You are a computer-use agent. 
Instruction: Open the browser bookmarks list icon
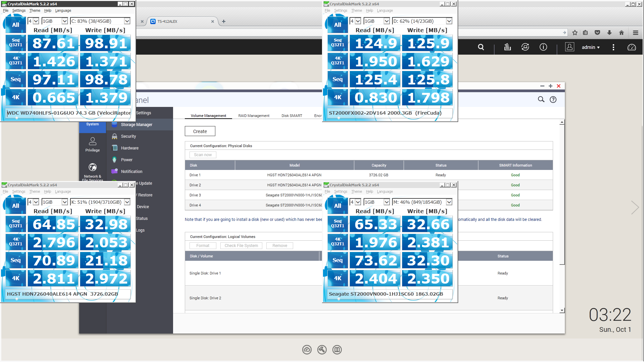[x=585, y=33]
